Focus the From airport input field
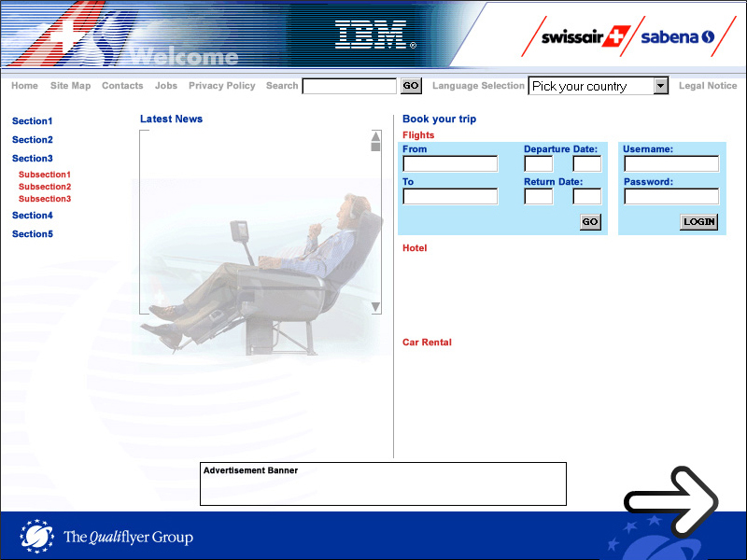 (450, 164)
